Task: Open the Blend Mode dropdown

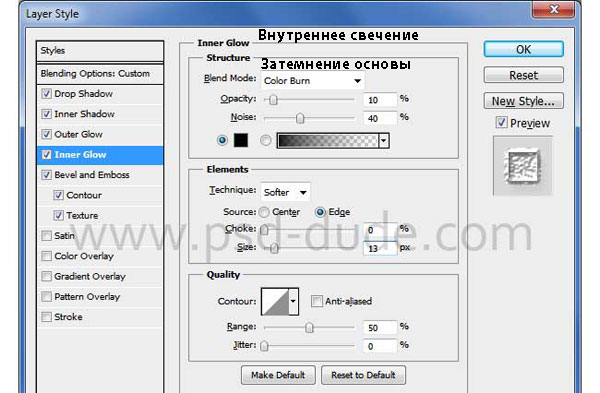Action: tap(313, 81)
